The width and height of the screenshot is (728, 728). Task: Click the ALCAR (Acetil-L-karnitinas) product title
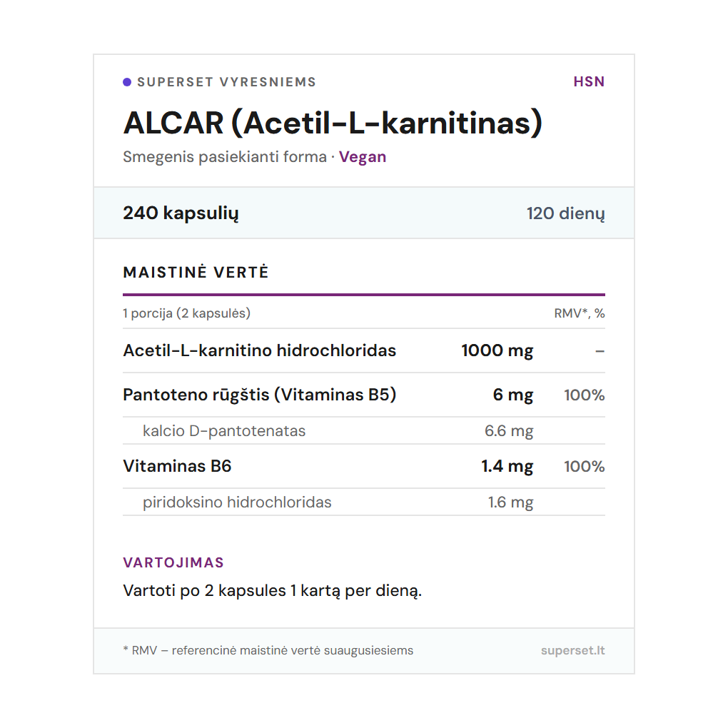[x=333, y=123]
